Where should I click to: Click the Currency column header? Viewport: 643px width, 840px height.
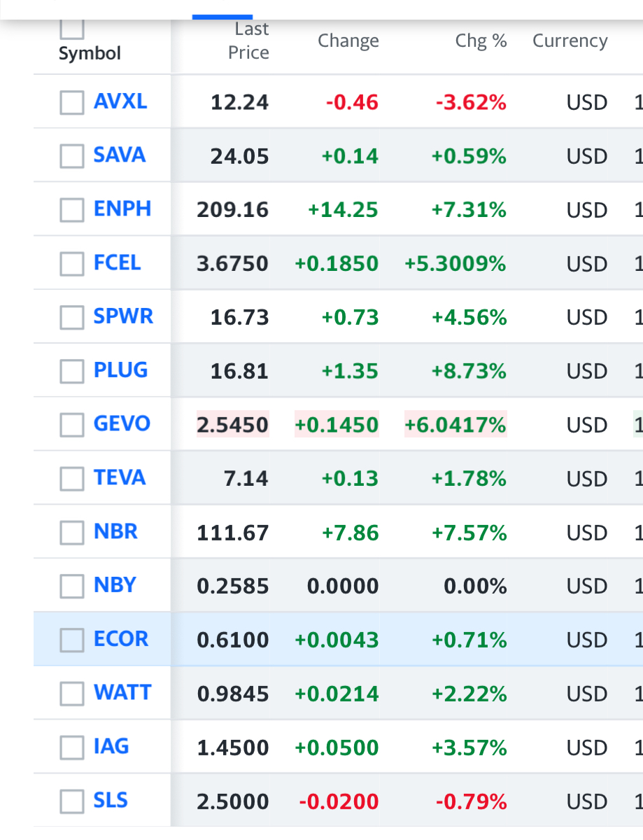(570, 41)
